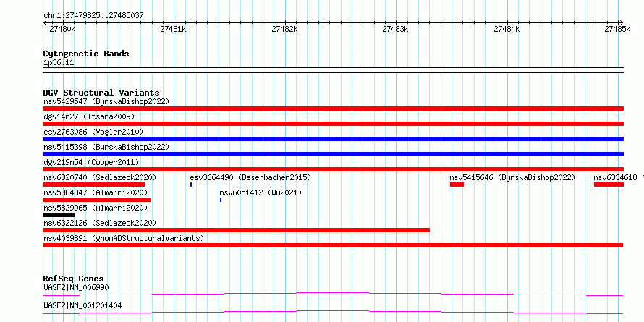This screenshot has height=322, width=644.
Task: Select the 1p36.11 band label
Action: point(59,63)
